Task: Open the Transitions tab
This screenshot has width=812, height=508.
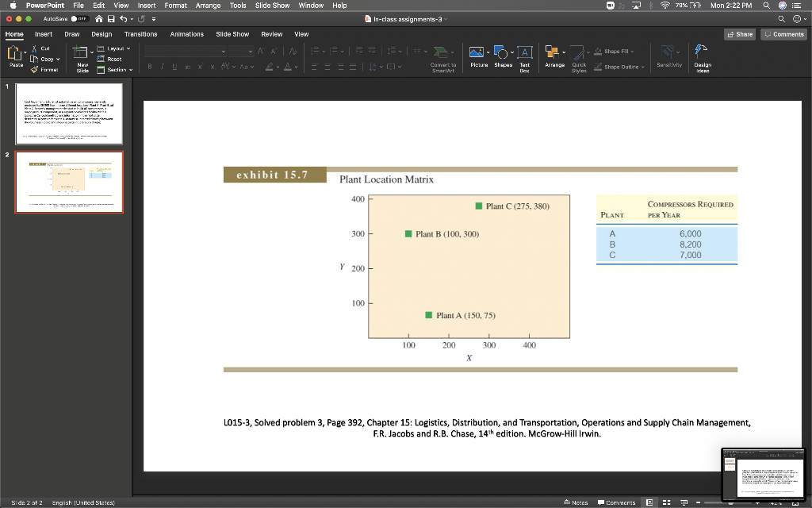Action: coord(140,34)
